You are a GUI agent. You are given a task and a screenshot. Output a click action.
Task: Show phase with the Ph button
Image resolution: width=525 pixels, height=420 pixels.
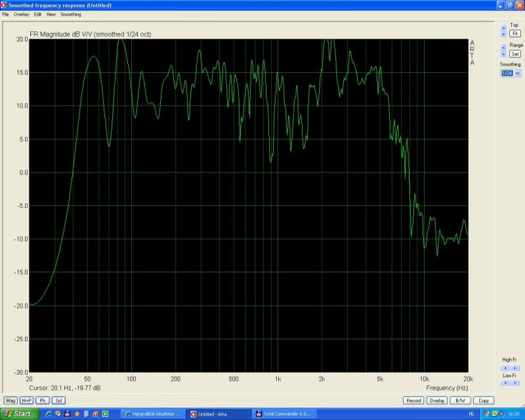click(43, 400)
